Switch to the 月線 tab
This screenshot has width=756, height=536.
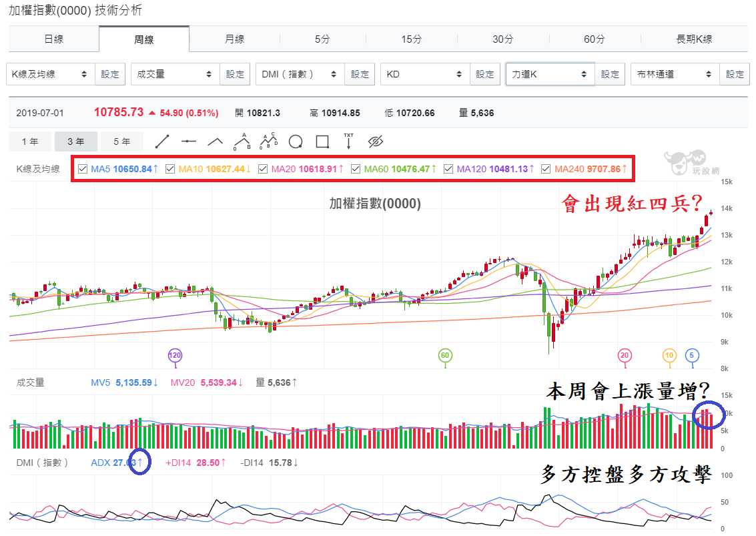pyautogui.click(x=234, y=39)
